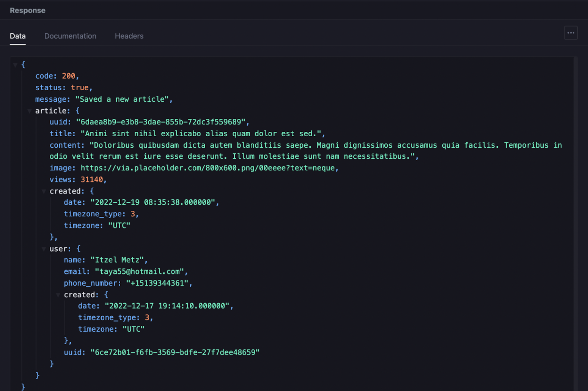Click date "2022-12-17 19:14:10.000000"
The height and width of the screenshot is (391, 588).
[x=167, y=306]
